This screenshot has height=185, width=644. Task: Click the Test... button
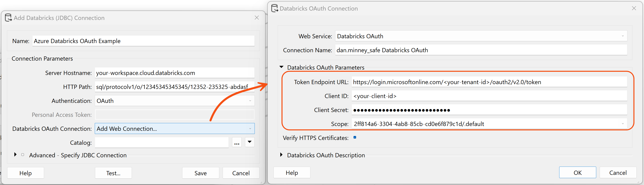tap(113, 173)
